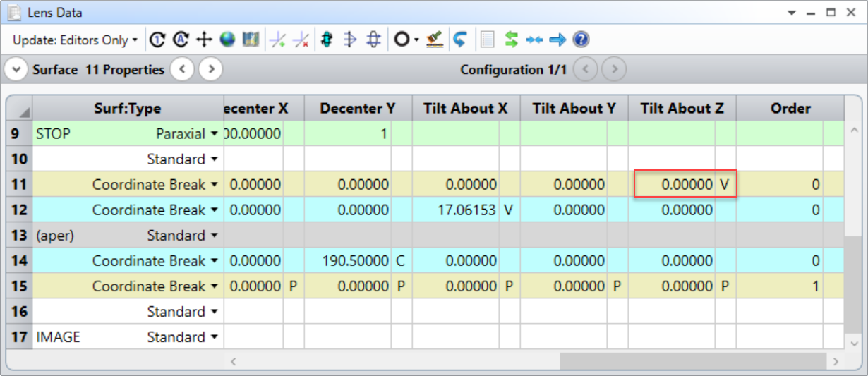
Task: Click the next configuration arrow button
Action: tap(615, 70)
